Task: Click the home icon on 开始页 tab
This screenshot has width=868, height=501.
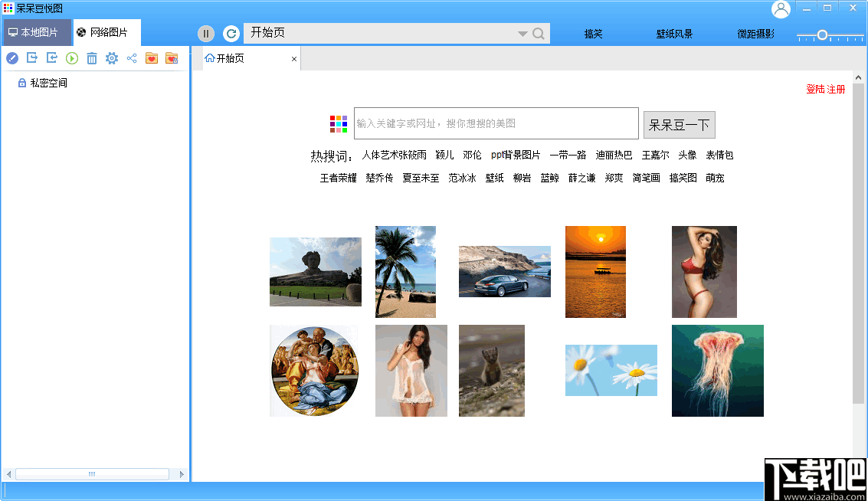Action: tap(210, 58)
